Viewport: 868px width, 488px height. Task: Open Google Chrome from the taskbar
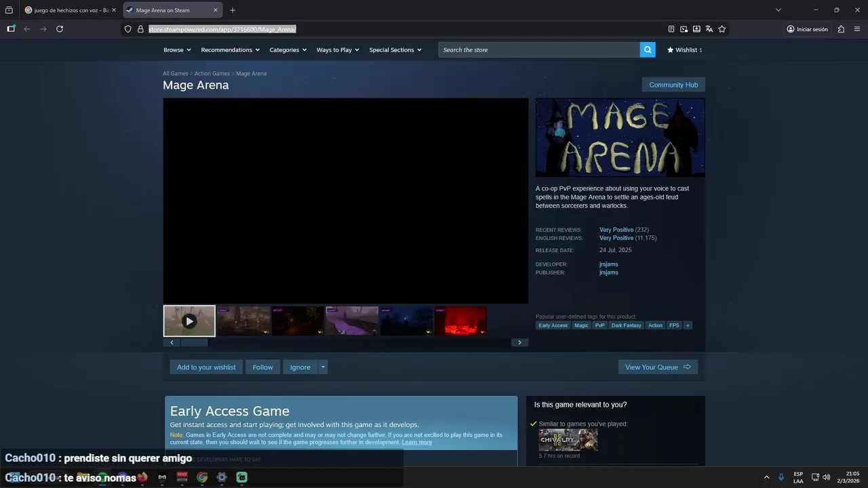202,477
